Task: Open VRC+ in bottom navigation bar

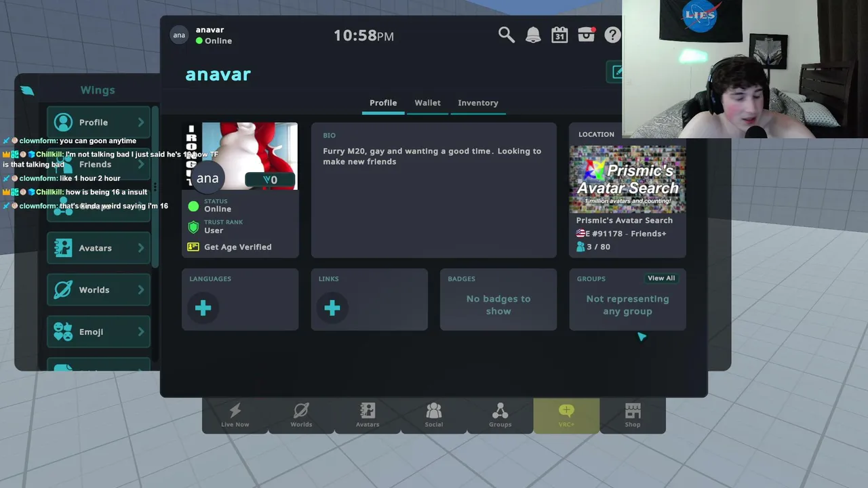Action: point(566,415)
